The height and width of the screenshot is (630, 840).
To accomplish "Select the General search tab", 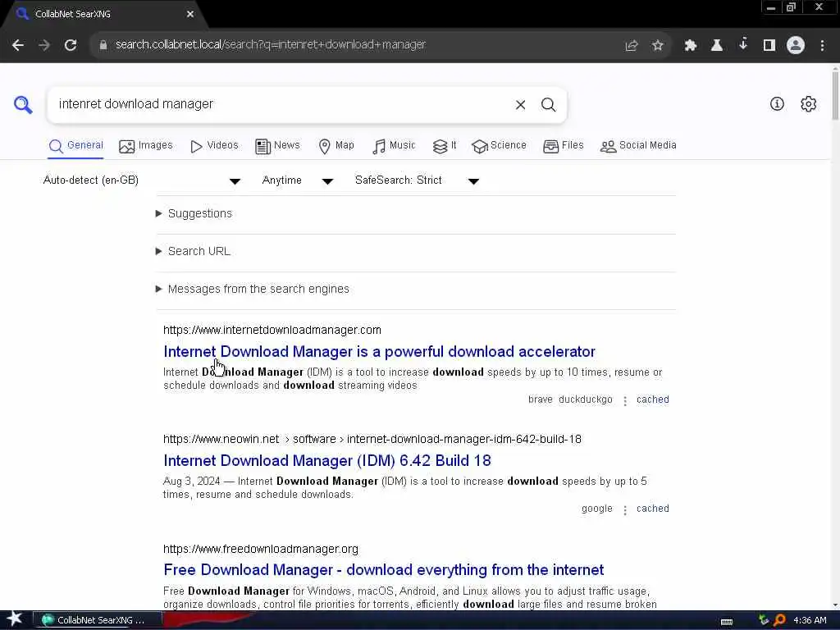I will coord(75,146).
